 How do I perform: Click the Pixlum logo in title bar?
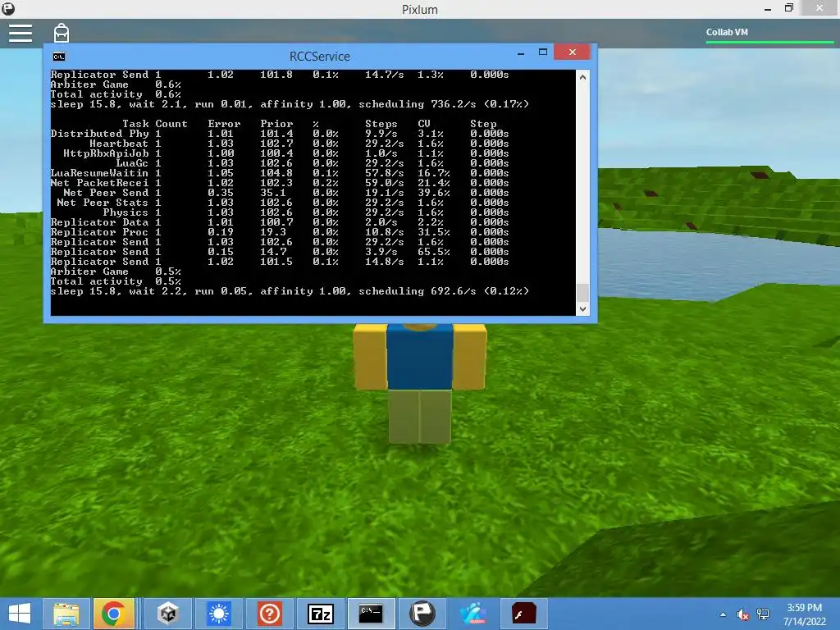(8, 9)
